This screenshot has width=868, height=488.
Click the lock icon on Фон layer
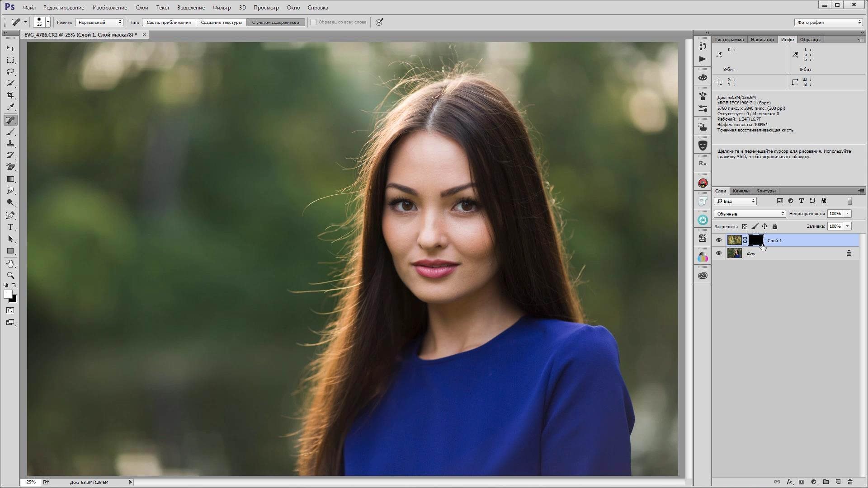(x=849, y=253)
